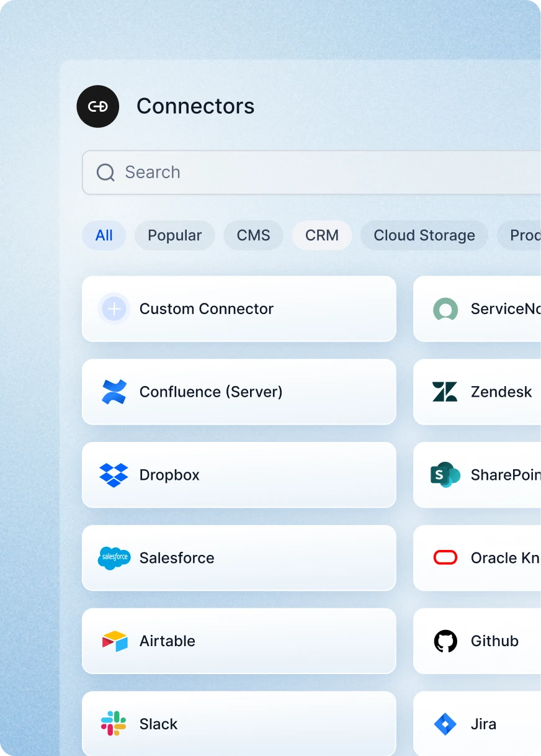Click the Zendesk logo icon

[x=445, y=392]
